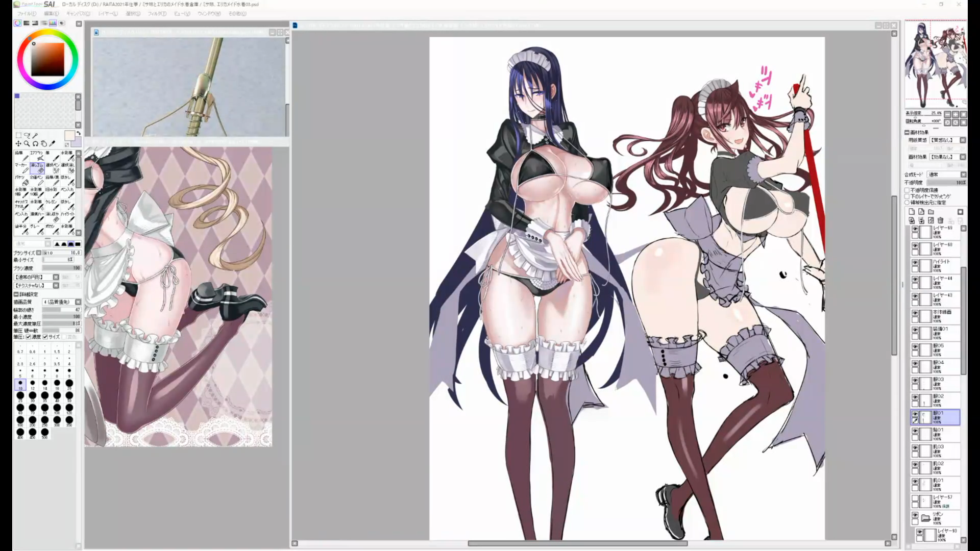Open the 描画品質 quality dropdown

(78, 302)
